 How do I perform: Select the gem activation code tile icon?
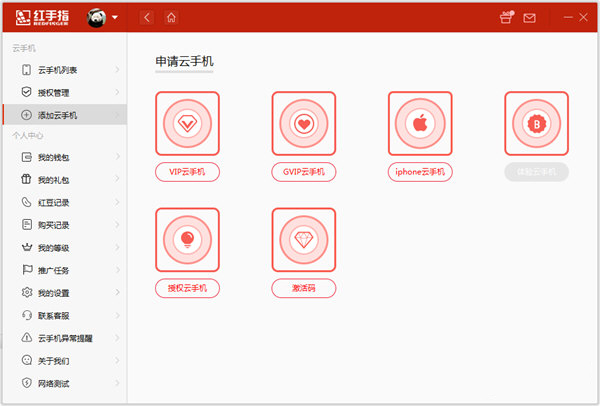coord(304,240)
